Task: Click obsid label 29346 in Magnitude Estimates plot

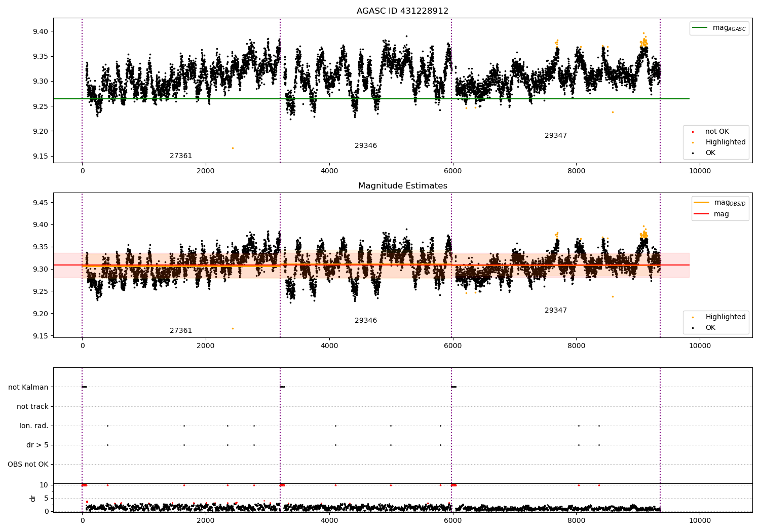Action: 366,321
